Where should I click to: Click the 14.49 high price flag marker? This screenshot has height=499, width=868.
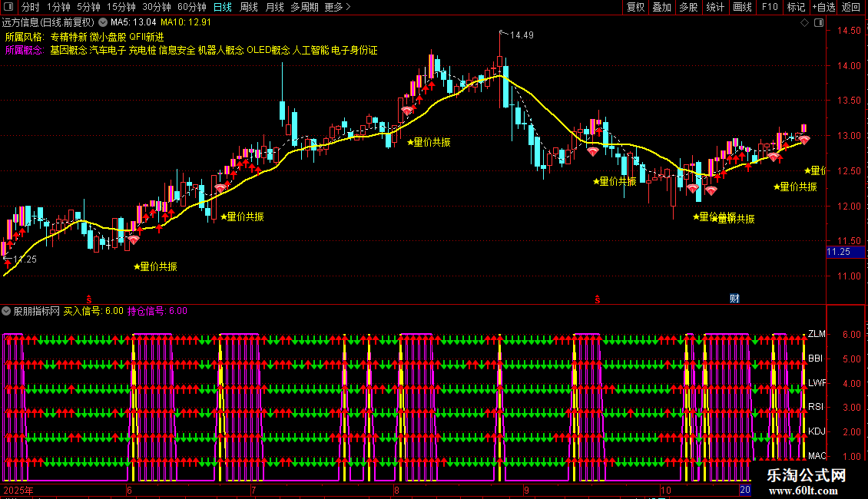coord(516,35)
